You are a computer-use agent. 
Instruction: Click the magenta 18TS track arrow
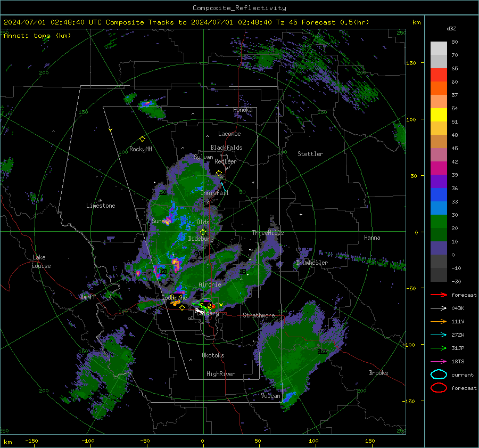pyautogui.click(x=439, y=362)
